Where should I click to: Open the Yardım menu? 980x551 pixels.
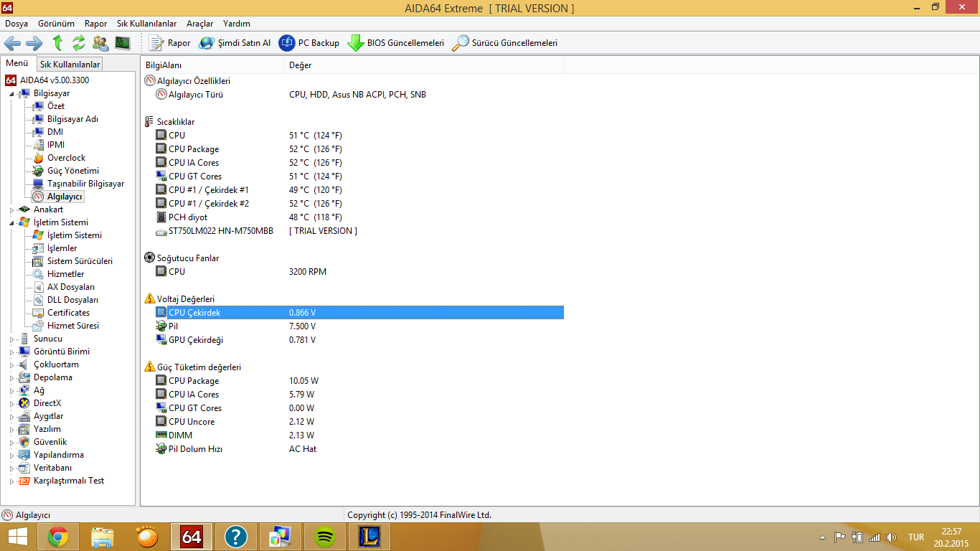tap(237, 24)
